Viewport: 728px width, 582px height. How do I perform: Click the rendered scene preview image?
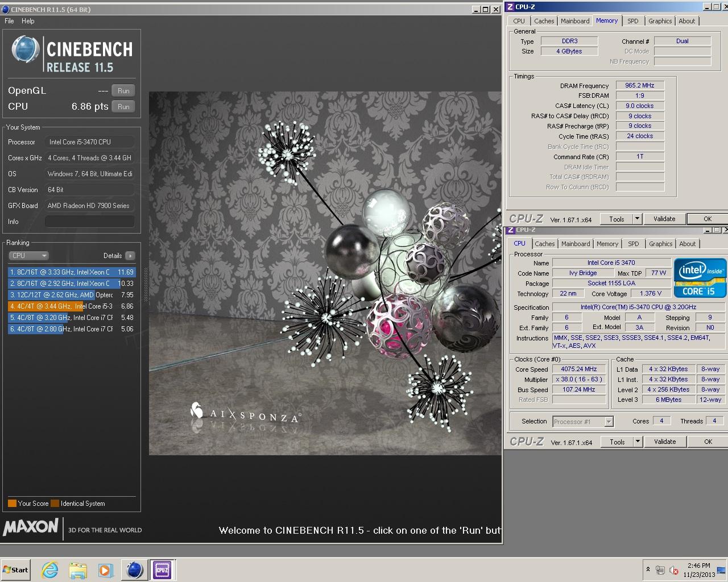[x=325, y=273]
